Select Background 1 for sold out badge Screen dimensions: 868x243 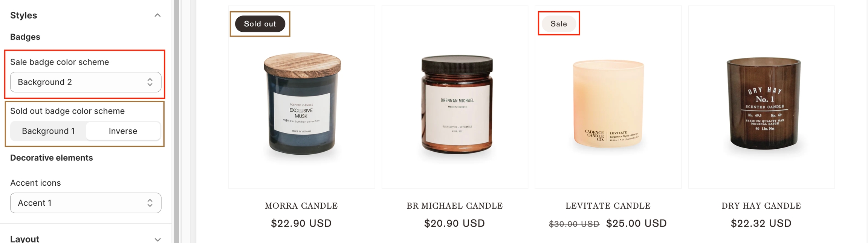pos(48,131)
